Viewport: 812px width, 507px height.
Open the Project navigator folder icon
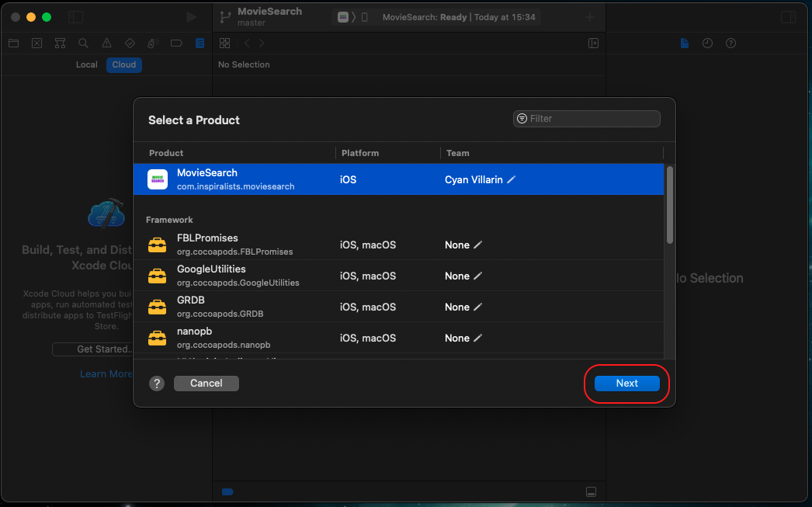pyautogui.click(x=13, y=43)
